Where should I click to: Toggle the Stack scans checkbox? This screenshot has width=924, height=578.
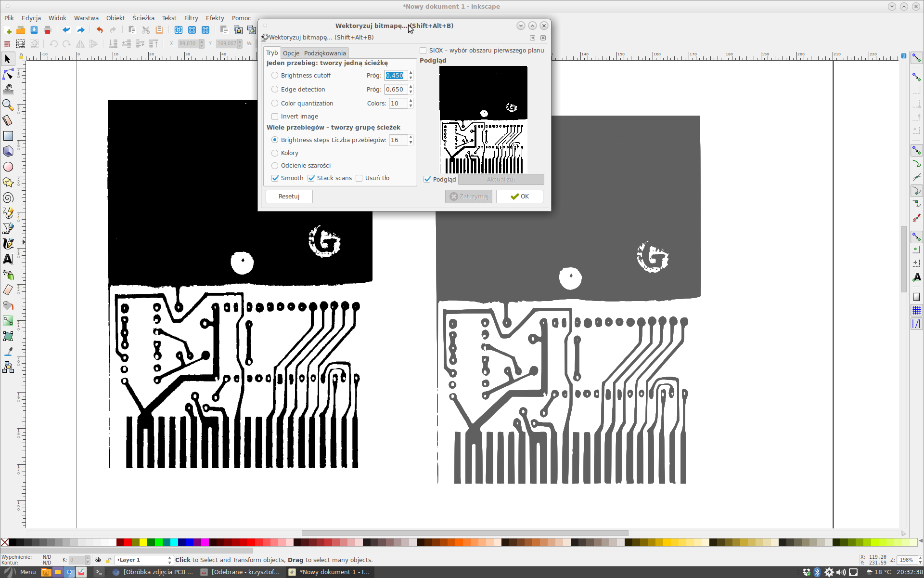[311, 178]
